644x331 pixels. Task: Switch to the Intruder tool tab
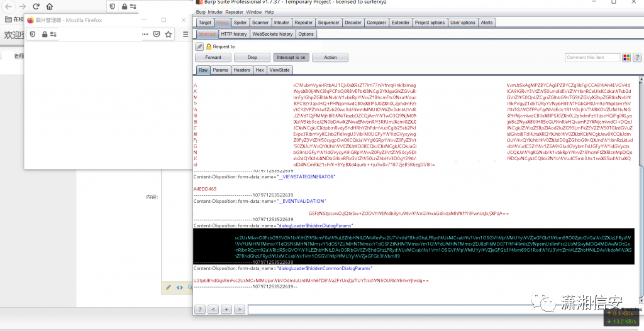281,23
